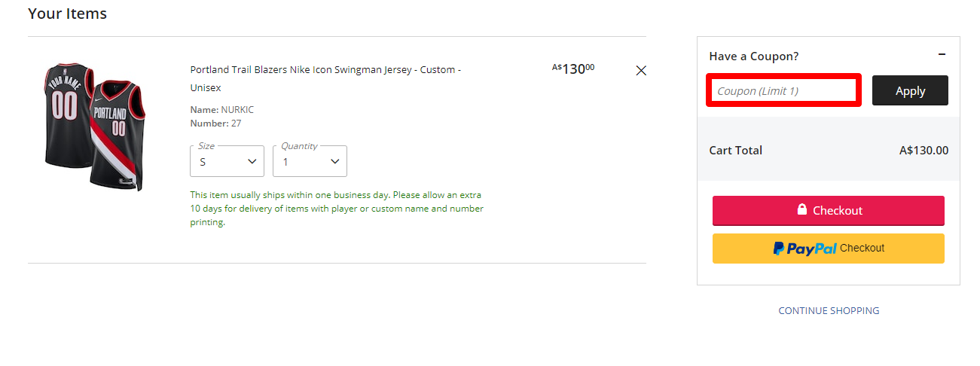Follow the CONTINUE SHOPPING link
This screenshot has height=366, width=980.
tap(829, 310)
